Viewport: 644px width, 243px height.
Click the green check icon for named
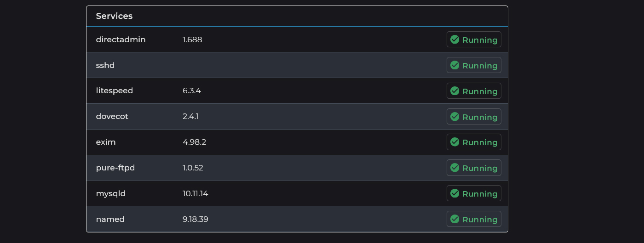(455, 219)
